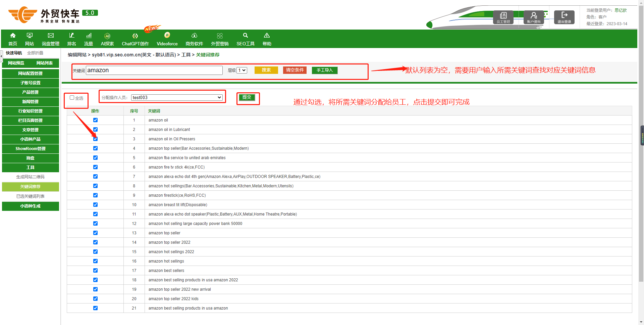Collapse the sidebar with the left-edge arrow
The height and width of the screenshot is (325, 644).
click(1, 56)
